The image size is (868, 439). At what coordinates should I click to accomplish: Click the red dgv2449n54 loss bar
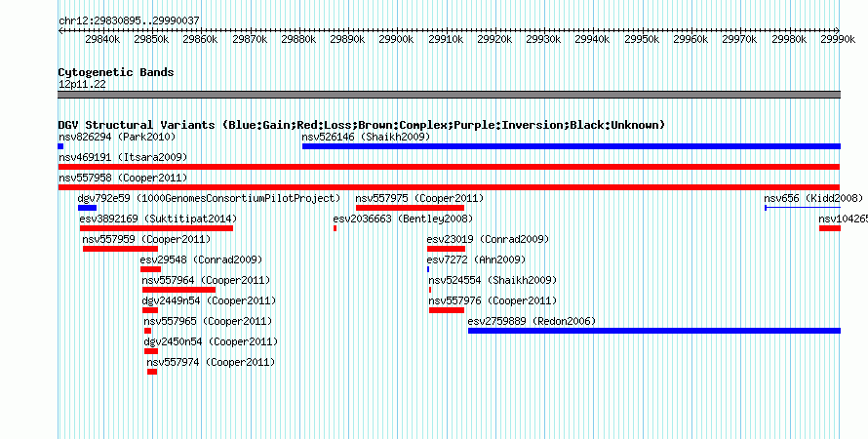coord(150,310)
